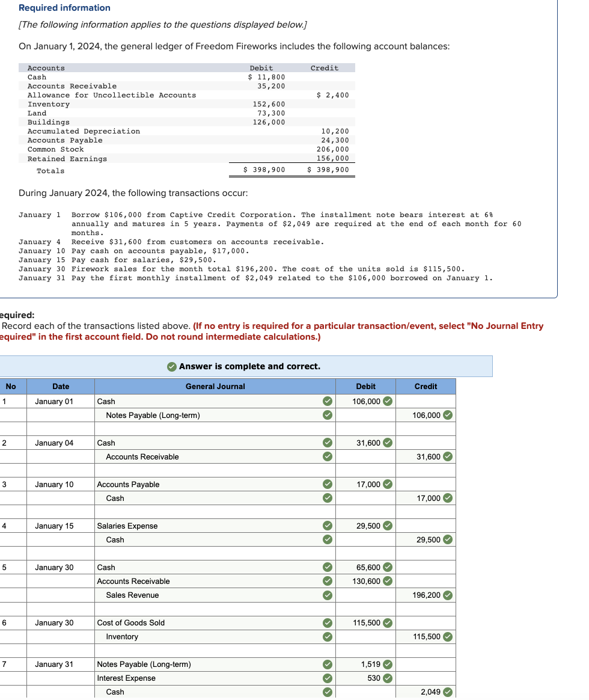
Task: Open Sales Revenue account field
Action: click(x=215, y=595)
